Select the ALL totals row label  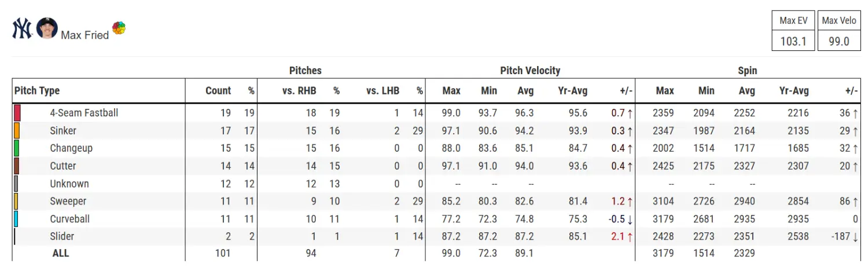(x=61, y=253)
